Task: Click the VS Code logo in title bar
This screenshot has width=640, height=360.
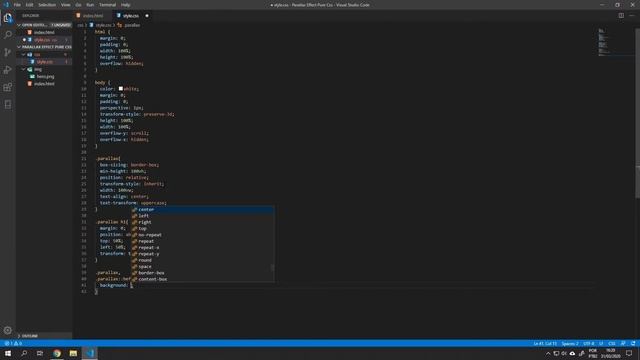Action: point(6,5)
